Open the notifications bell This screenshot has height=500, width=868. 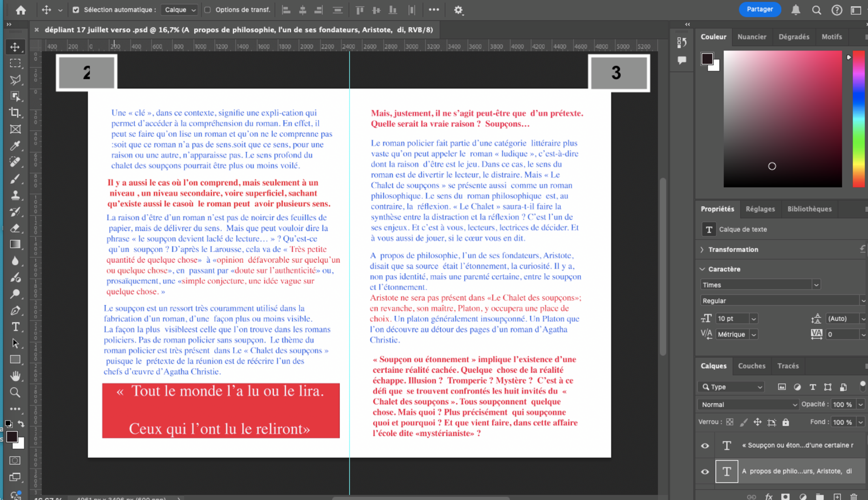click(x=795, y=10)
